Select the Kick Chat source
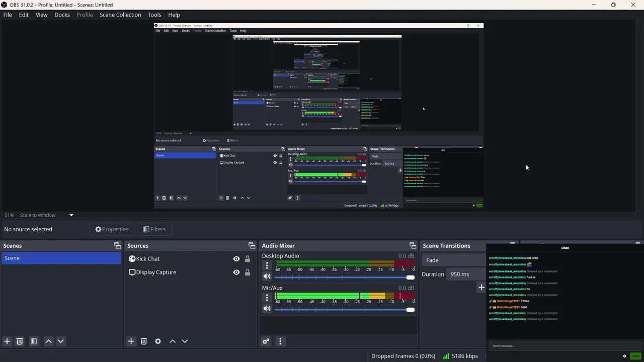Viewport: 644px width, 362px height. (x=147, y=259)
